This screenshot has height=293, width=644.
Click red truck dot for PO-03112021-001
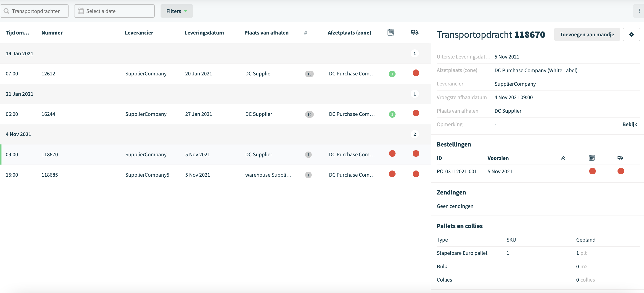pyautogui.click(x=620, y=171)
